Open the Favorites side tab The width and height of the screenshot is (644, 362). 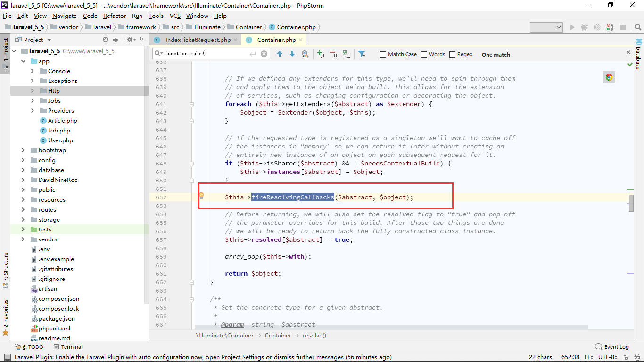[6, 317]
